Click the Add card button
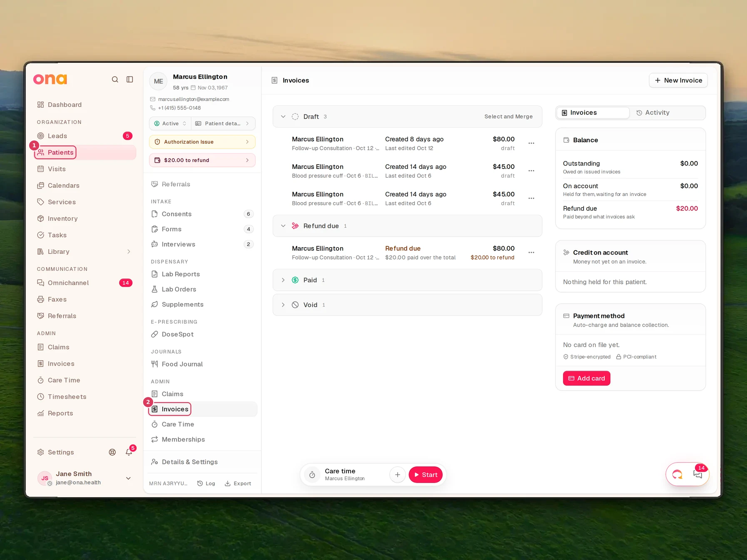The image size is (747, 560). click(586, 378)
